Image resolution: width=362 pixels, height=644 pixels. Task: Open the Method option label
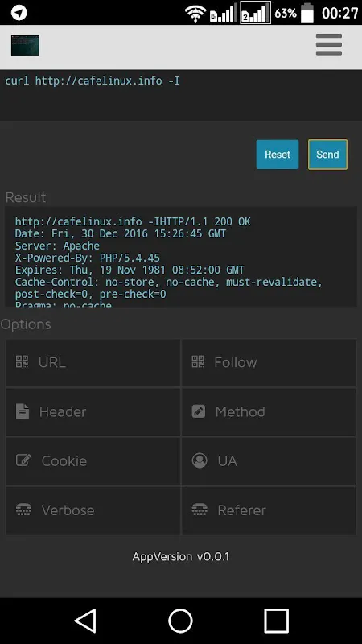click(x=240, y=411)
